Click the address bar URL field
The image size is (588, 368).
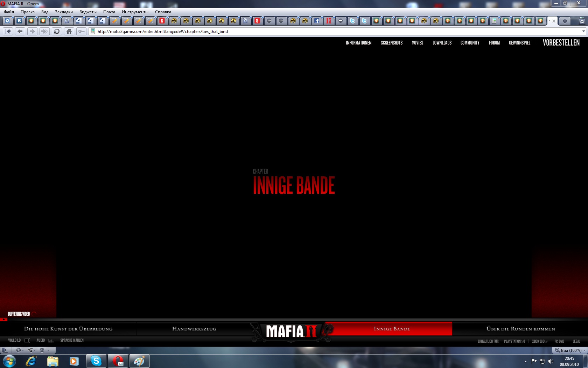336,32
